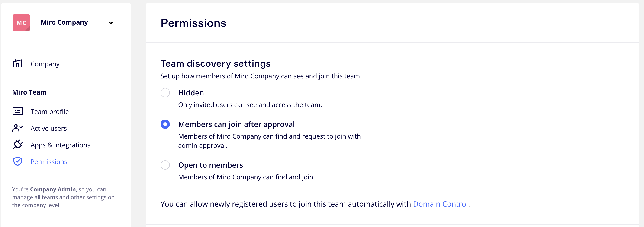
Task: Click the Members can join after approval title
Action: pos(236,124)
